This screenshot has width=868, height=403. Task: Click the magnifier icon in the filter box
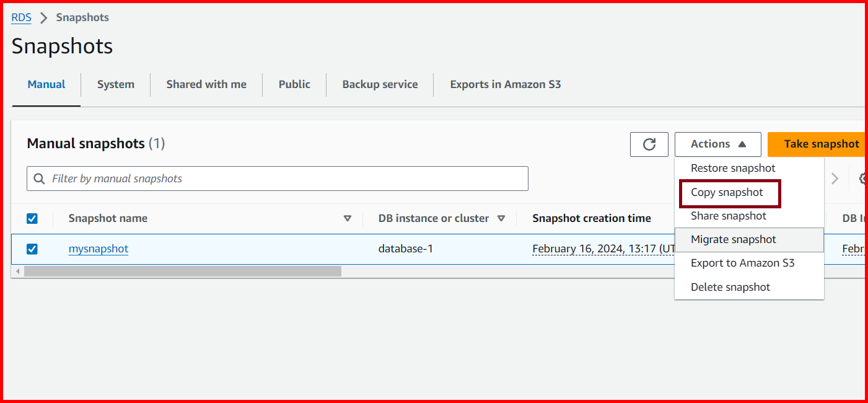point(39,179)
